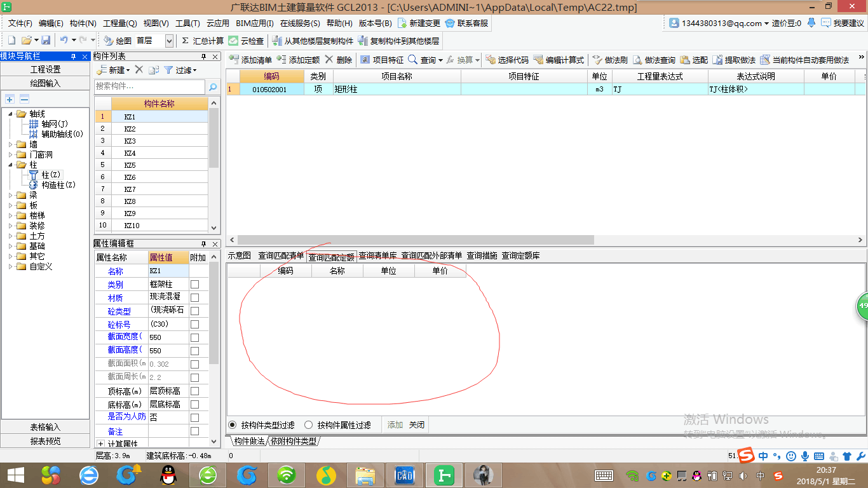This screenshot has height=488, width=868.
Task: Toggle 附加 checkbox for 类别 row
Action: 195,285
